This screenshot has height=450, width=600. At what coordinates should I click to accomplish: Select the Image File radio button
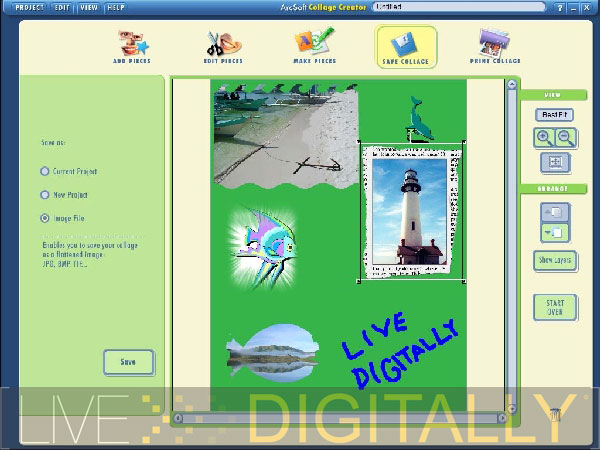point(45,217)
